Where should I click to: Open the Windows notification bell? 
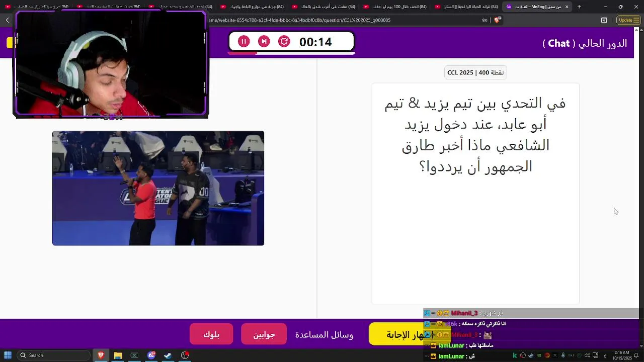click(x=636, y=355)
